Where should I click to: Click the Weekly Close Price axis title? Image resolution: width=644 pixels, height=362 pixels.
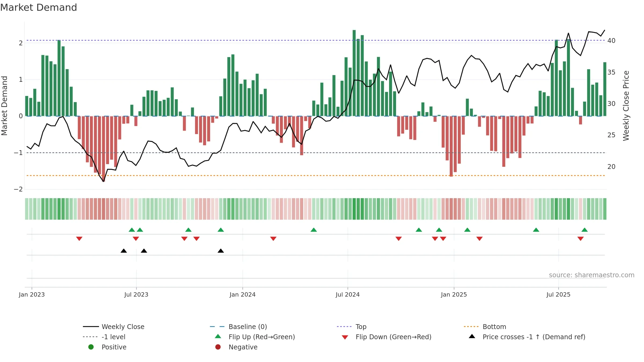626,106
